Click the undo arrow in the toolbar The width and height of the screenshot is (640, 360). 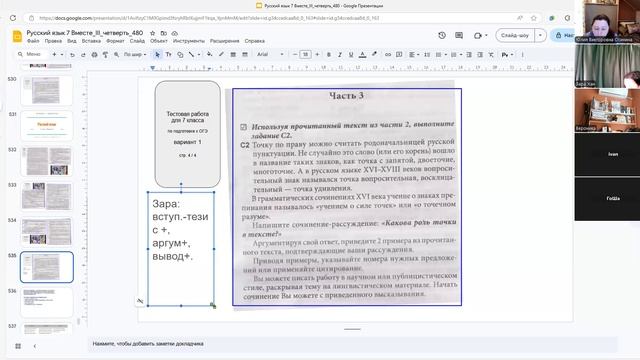click(72, 55)
